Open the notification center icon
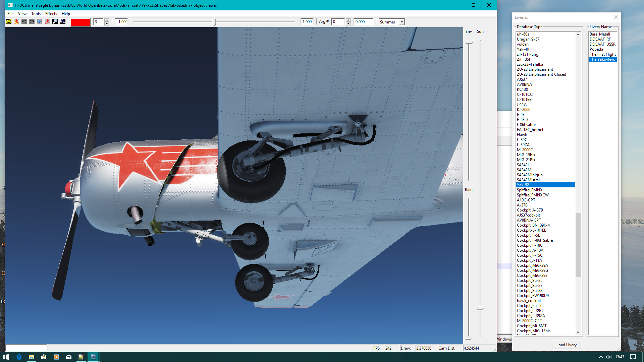Image resolution: width=644 pixels, height=362 pixels. click(x=633, y=357)
